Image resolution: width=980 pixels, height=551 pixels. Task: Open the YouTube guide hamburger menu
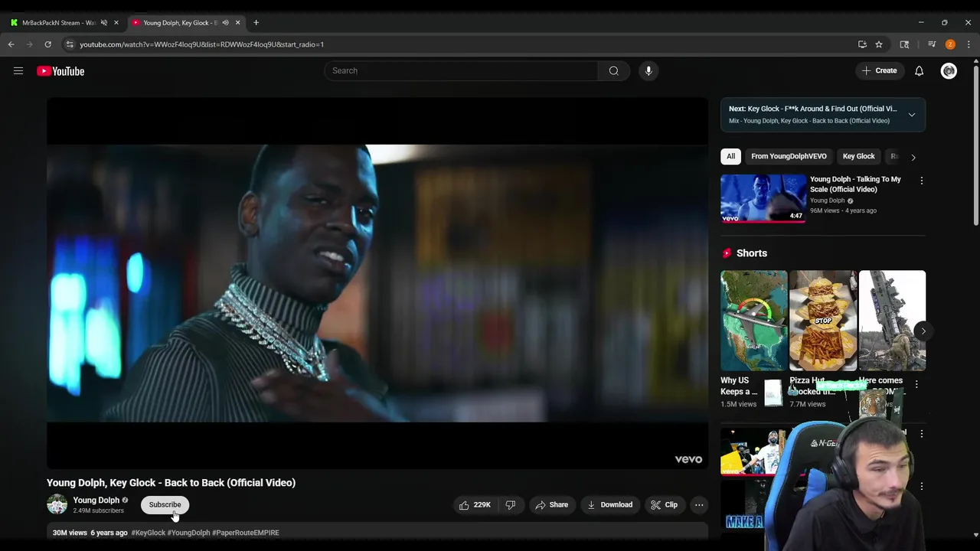point(18,71)
